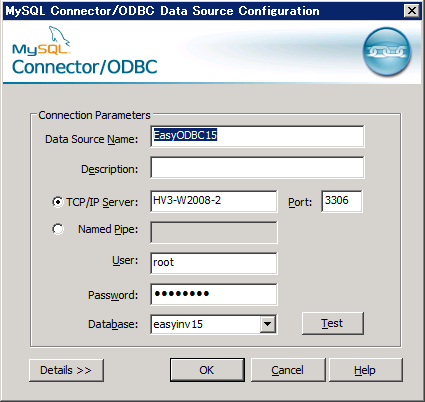The height and width of the screenshot is (402, 425).
Task: Open the Database dropdown arrow
Action: point(268,324)
